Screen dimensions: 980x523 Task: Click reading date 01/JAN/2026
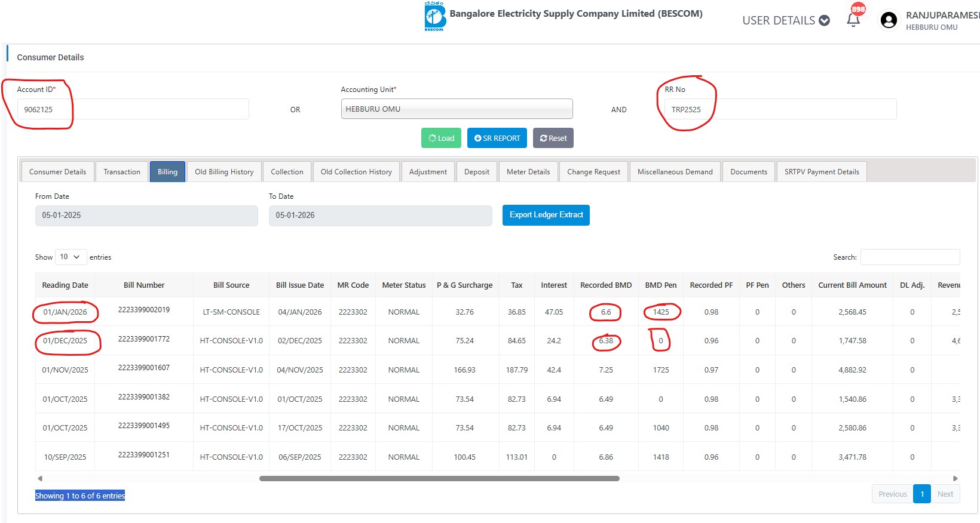pyautogui.click(x=65, y=312)
